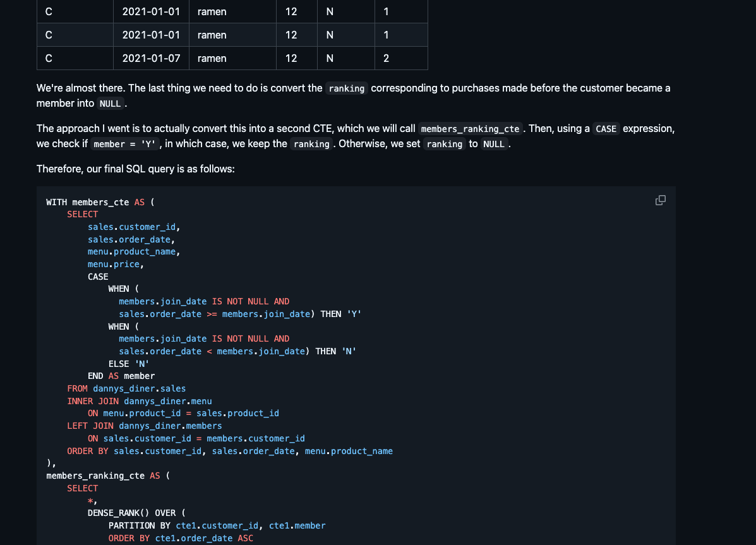The image size is (756, 545).
Task: Click the menu.product_name line in code
Action: (x=134, y=251)
